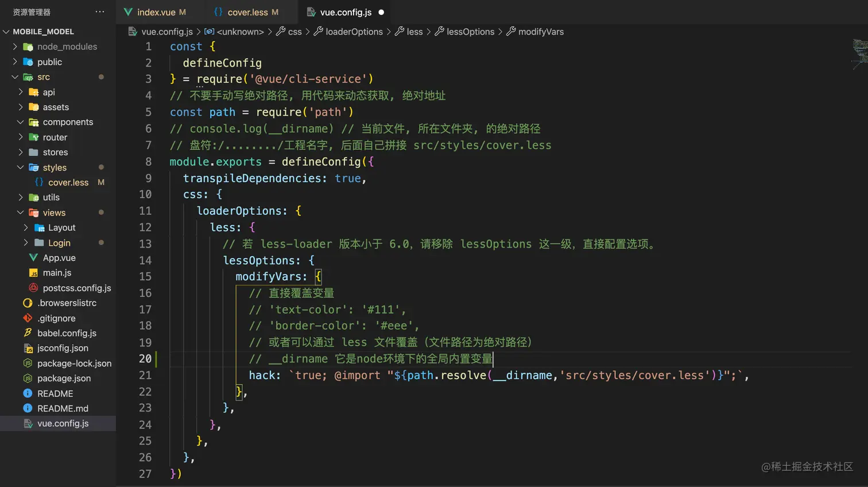Click the node_modules folder icon

pos(28,47)
